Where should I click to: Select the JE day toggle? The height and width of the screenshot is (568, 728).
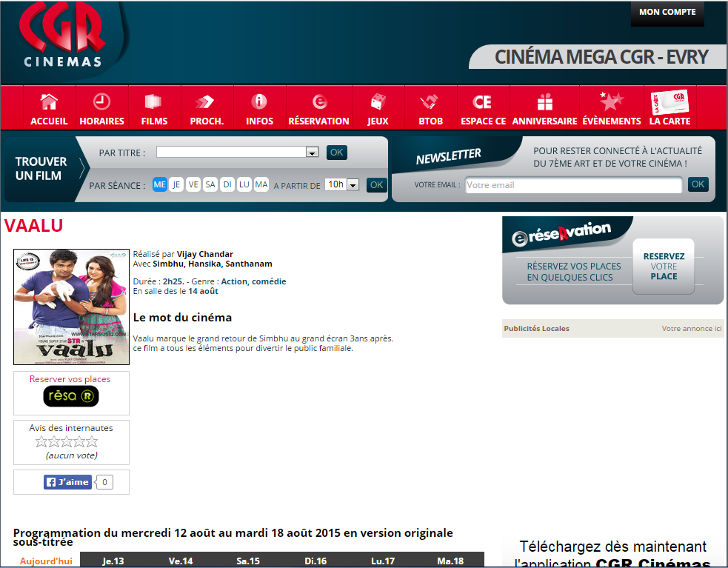(x=176, y=184)
